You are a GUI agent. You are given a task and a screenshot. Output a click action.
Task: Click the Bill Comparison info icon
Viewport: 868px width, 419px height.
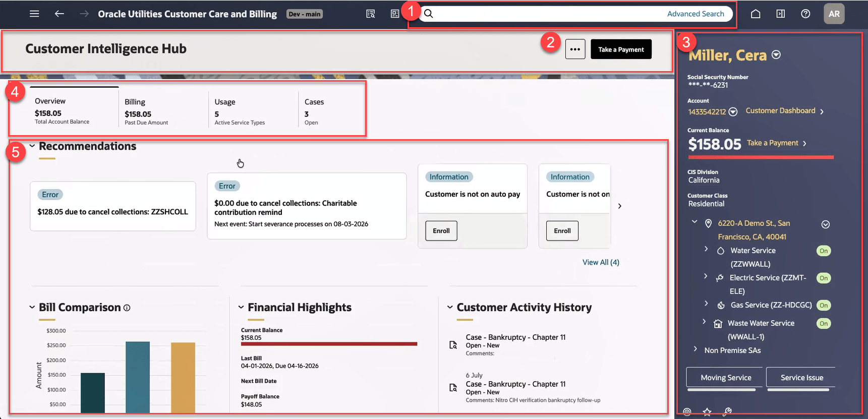coord(127,308)
